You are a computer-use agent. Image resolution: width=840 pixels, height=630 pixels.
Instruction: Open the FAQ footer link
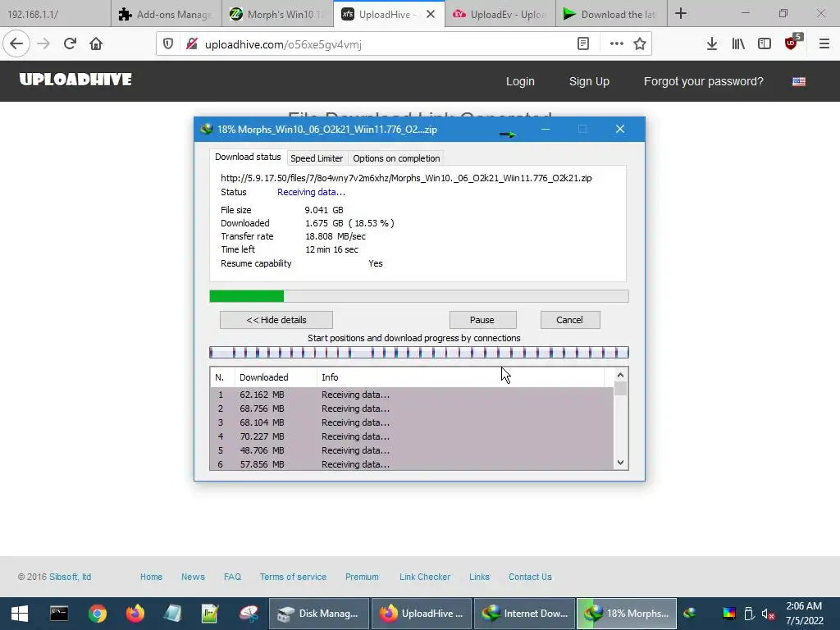tap(232, 577)
